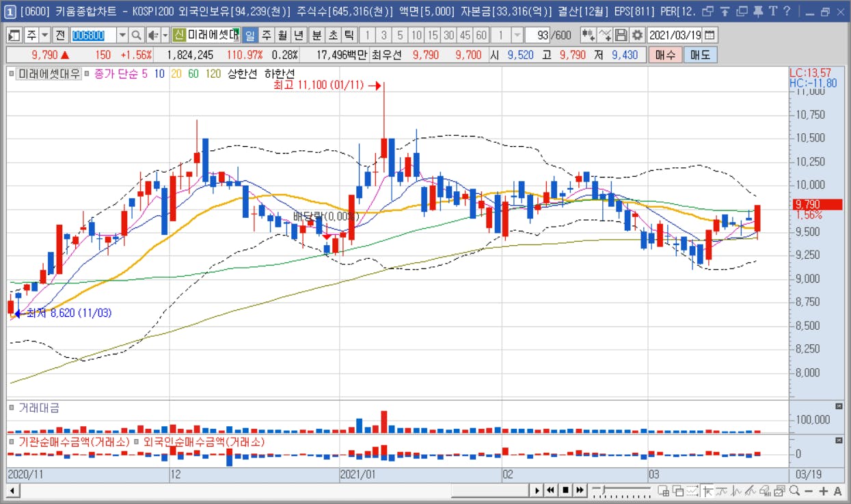The height and width of the screenshot is (504, 851).
Task: Click the bottom toolbar magnifier icon
Action: 795,490
